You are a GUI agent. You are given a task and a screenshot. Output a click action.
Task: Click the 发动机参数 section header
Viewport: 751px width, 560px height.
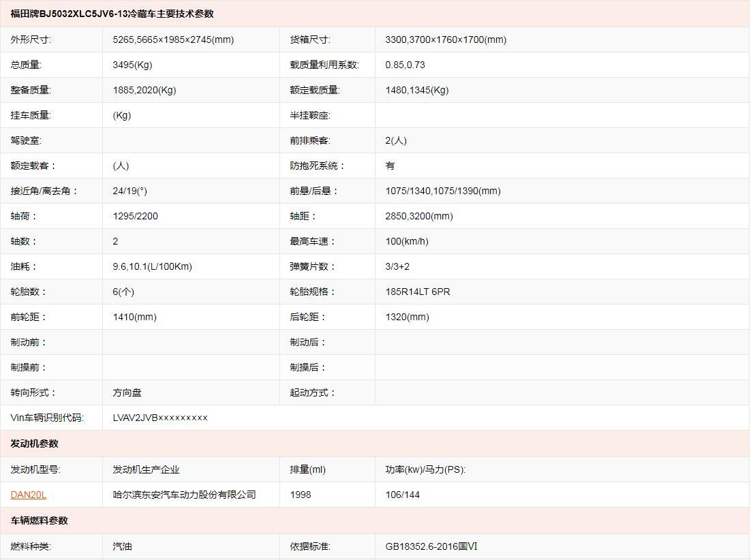point(35,444)
